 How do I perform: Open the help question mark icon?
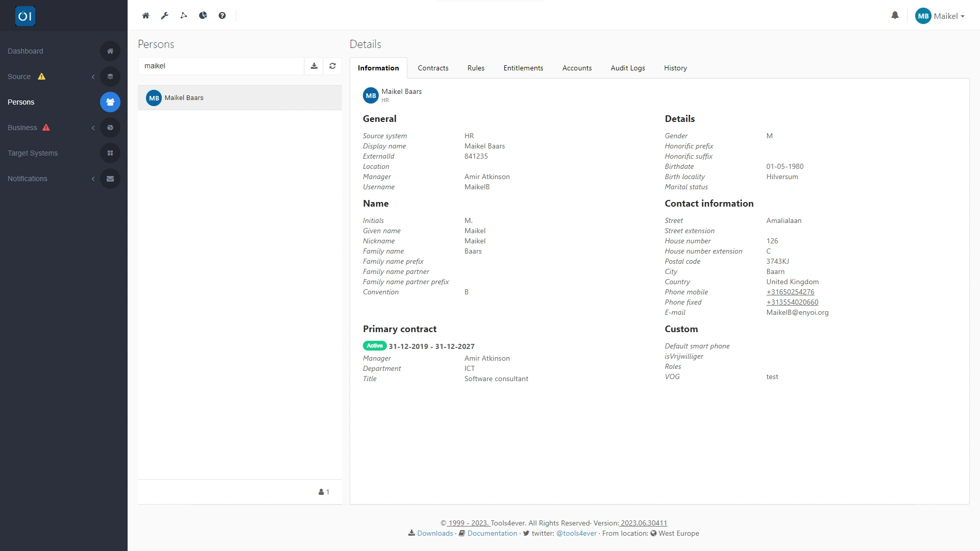coord(222,16)
